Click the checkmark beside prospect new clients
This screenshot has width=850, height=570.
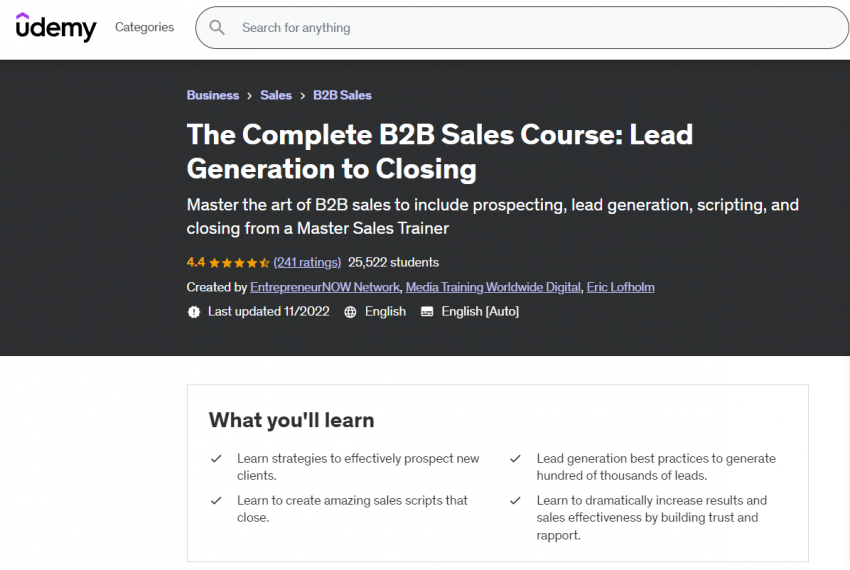click(216, 459)
